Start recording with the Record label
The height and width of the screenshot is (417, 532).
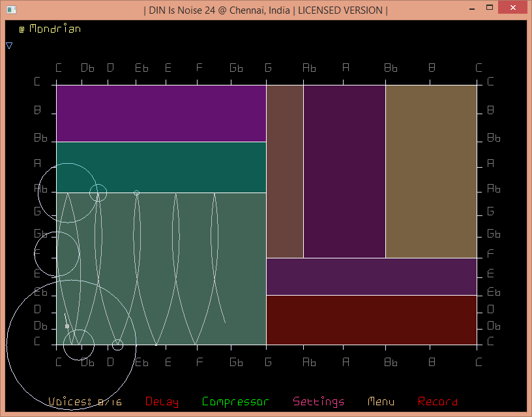[437, 401]
